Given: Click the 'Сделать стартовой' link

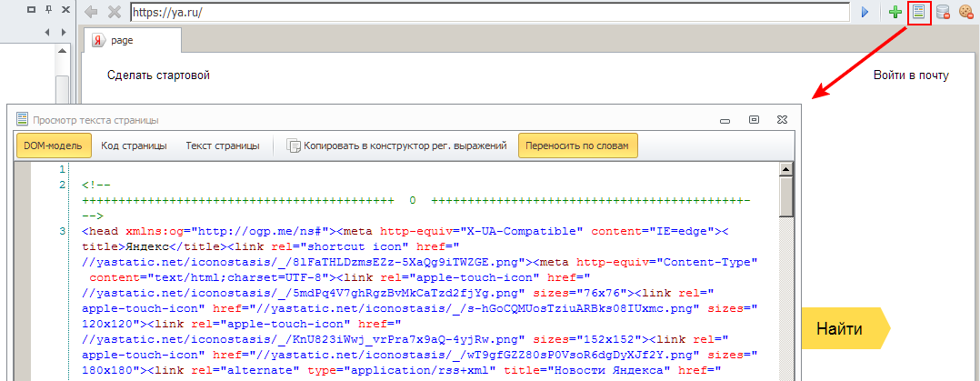Looking at the screenshot, I should [x=158, y=75].
